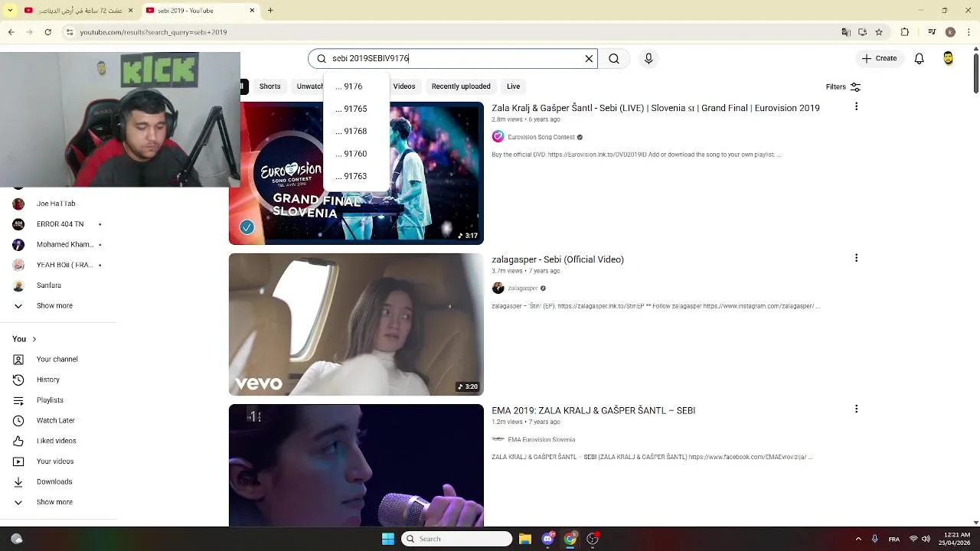The height and width of the screenshot is (551, 980).
Task: Pick the suggestion ending in 9176
Action: (356, 86)
